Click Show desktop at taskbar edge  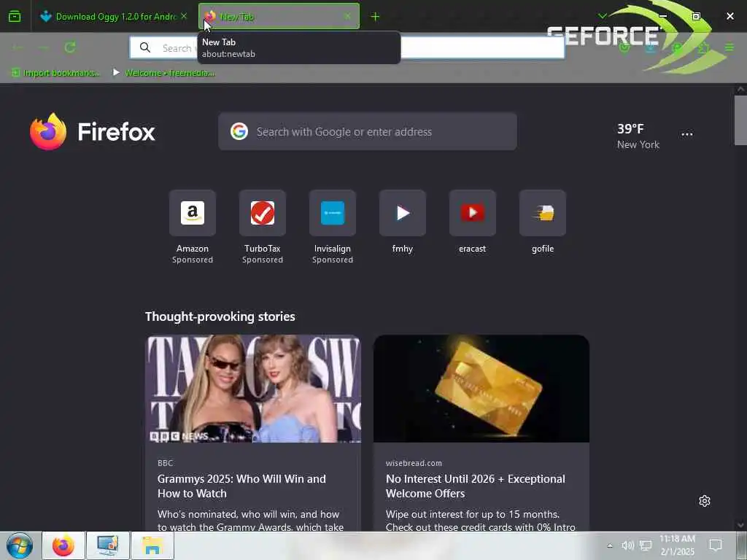click(x=742, y=545)
